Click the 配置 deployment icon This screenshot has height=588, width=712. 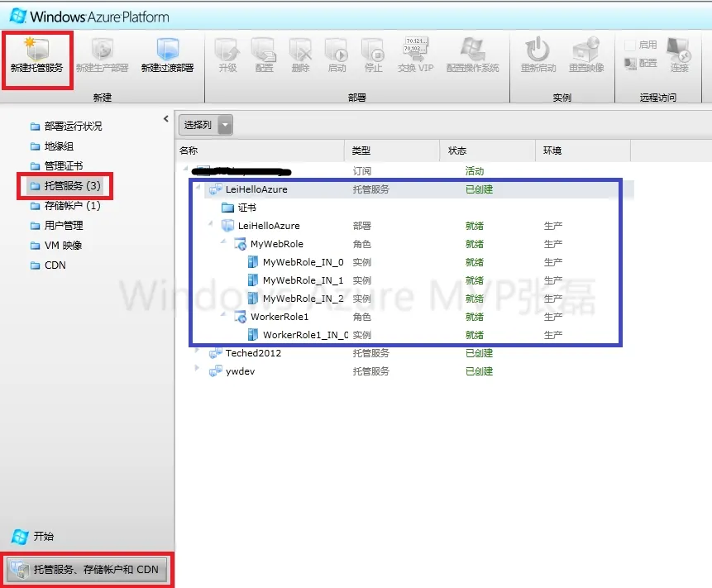coord(264,50)
